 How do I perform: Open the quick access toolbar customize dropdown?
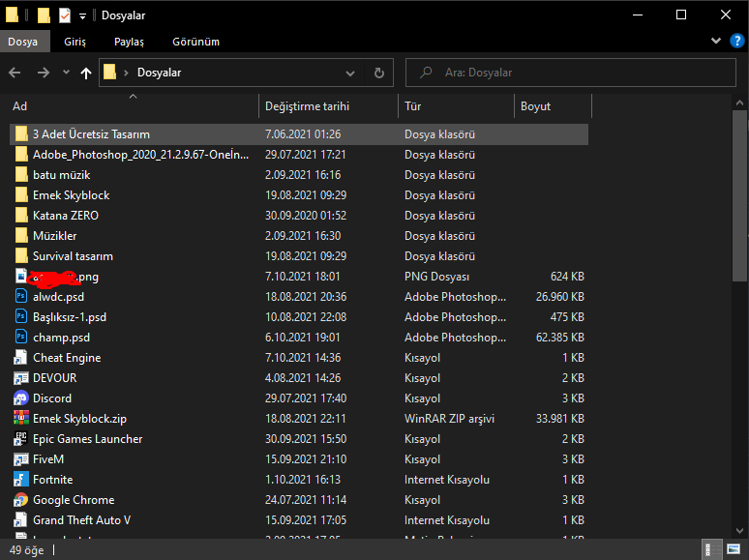[82, 16]
